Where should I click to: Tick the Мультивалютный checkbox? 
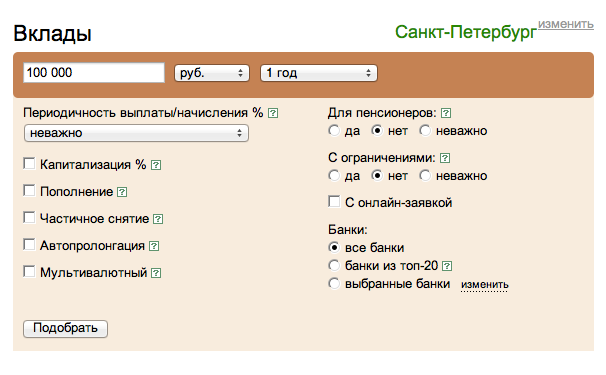click(29, 271)
